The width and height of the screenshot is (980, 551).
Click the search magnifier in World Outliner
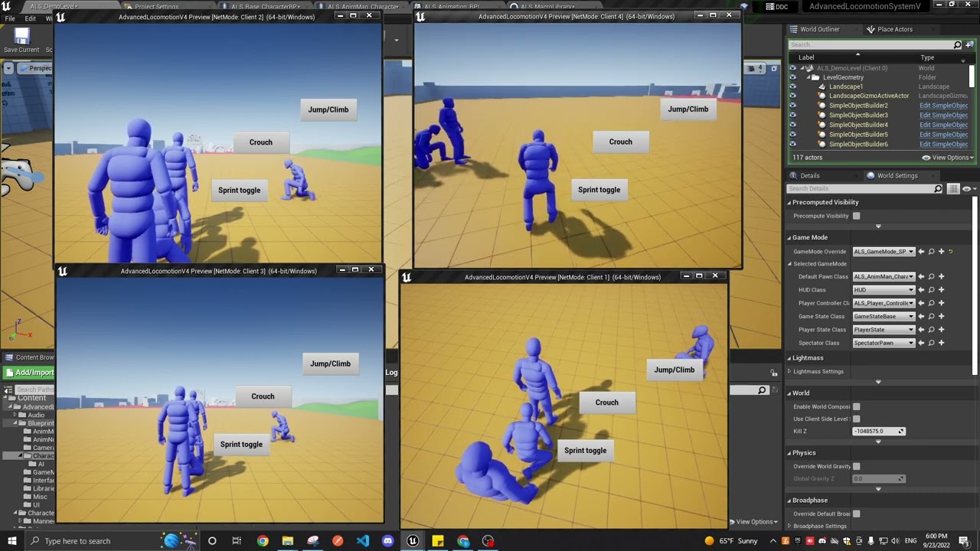click(957, 45)
